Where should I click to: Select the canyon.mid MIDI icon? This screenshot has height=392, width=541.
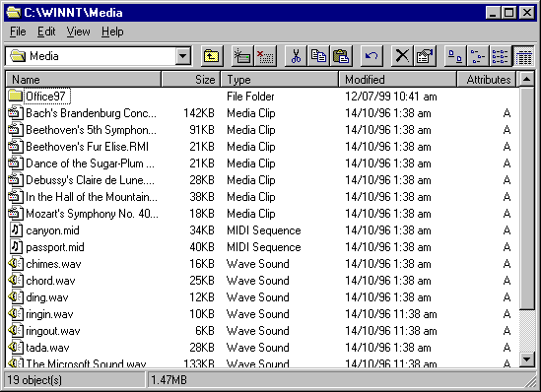click(16, 229)
